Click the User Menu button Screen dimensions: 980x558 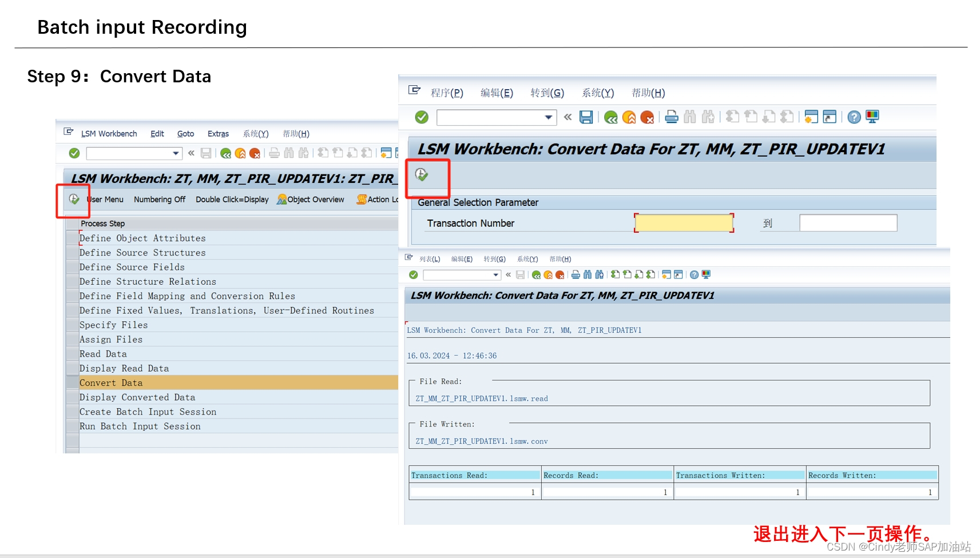click(x=105, y=200)
